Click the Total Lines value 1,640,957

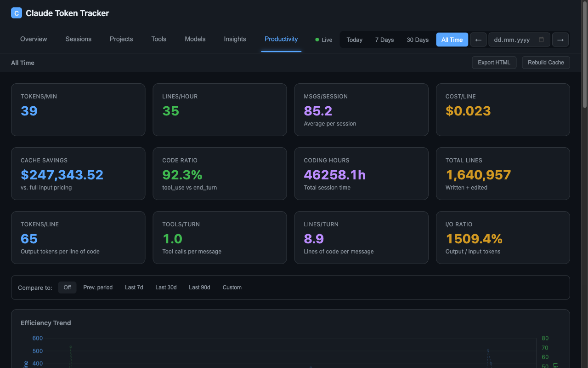478,175
